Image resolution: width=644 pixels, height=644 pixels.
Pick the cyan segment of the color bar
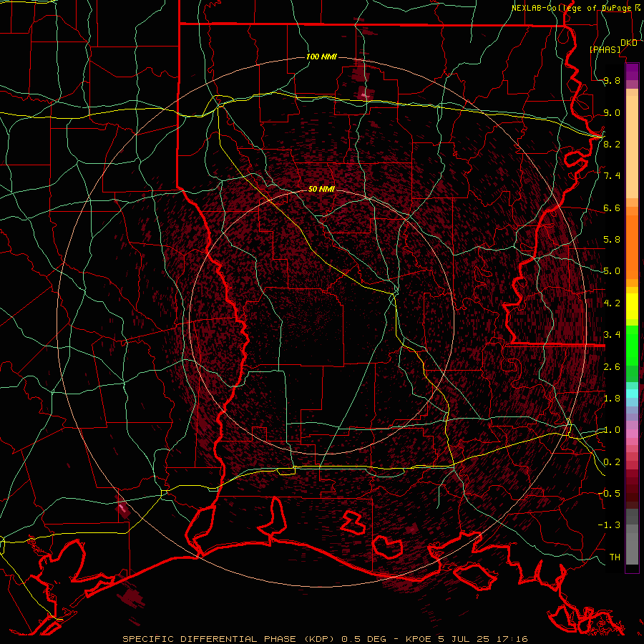[632, 393]
